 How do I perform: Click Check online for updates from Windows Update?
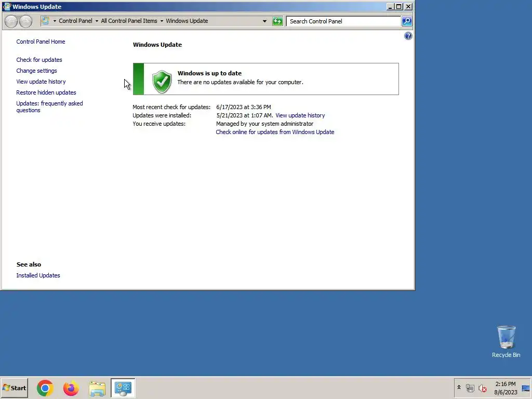[x=275, y=132]
